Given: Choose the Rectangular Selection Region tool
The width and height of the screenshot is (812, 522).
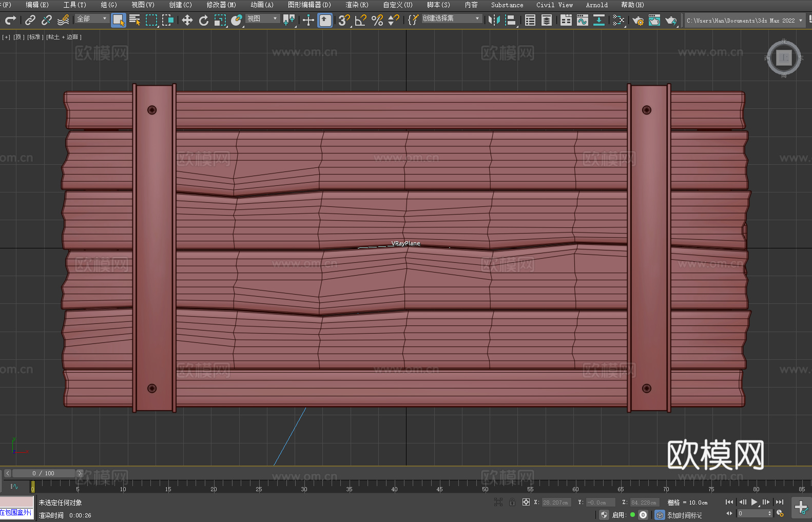Looking at the screenshot, I should (151, 20).
